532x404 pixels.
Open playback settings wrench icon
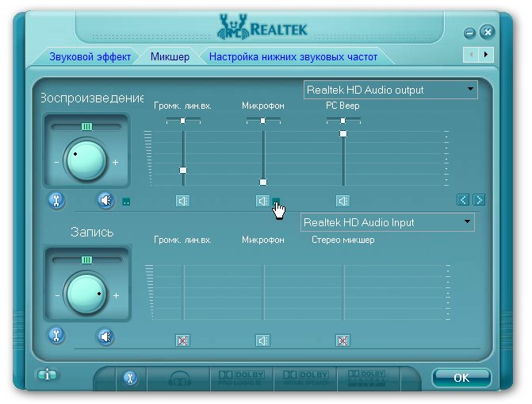click(x=56, y=200)
